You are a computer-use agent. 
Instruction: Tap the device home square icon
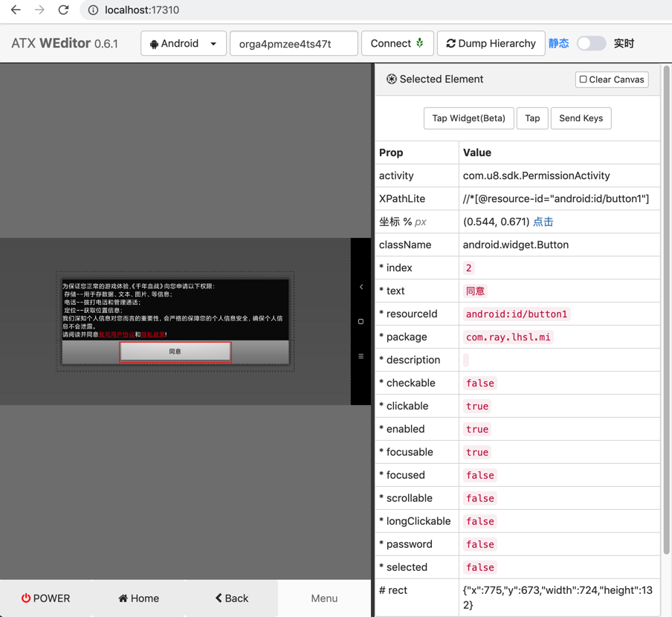coord(361,321)
